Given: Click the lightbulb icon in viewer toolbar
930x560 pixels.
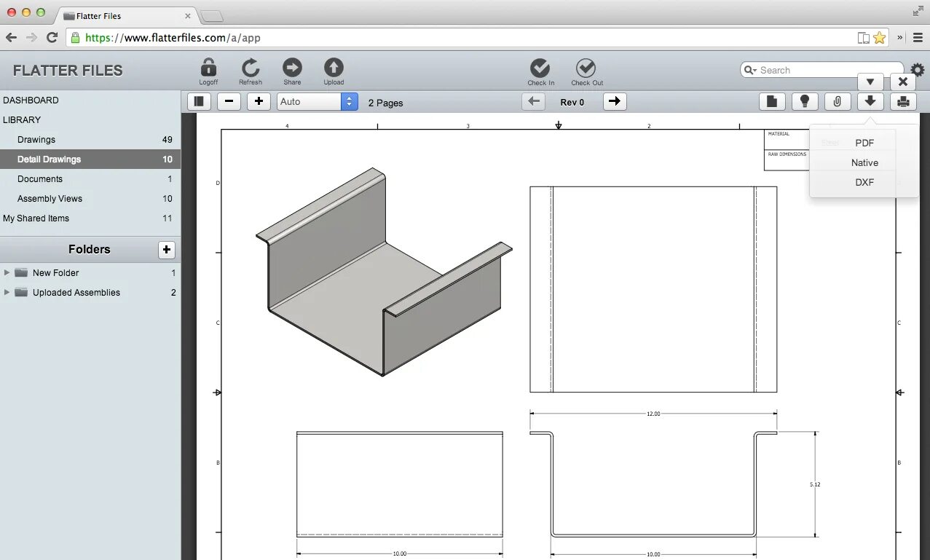Looking at the screenshot, I should coord(805,102).
